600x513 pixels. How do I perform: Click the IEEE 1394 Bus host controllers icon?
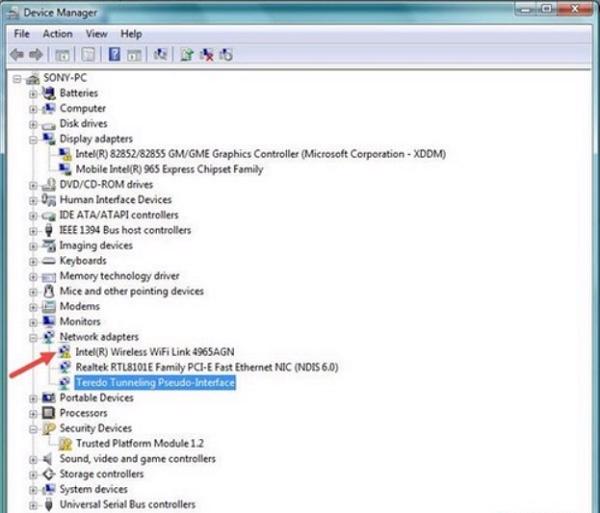[49, 230]
